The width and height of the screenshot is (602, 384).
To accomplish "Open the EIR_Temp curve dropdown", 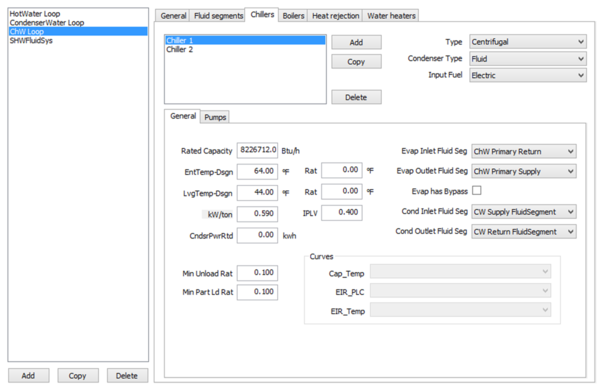I will coord(460,310).
